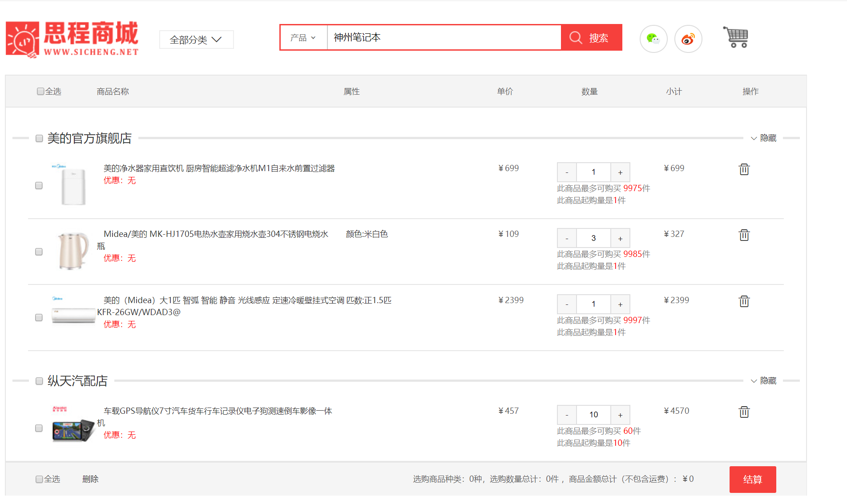Click the 颜色:米白色 attribute text
Screen dimensions: 847x504
(x=367, y=234)
